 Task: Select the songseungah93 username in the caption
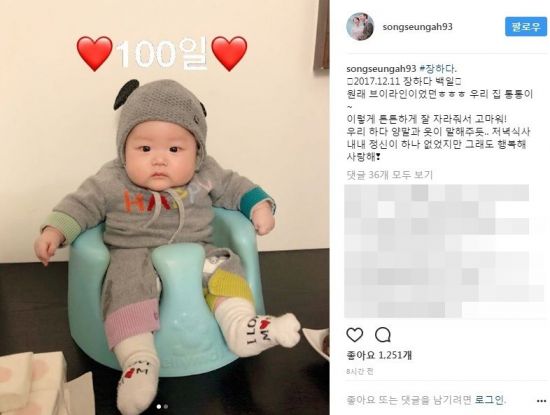click(x=381, y=68)
